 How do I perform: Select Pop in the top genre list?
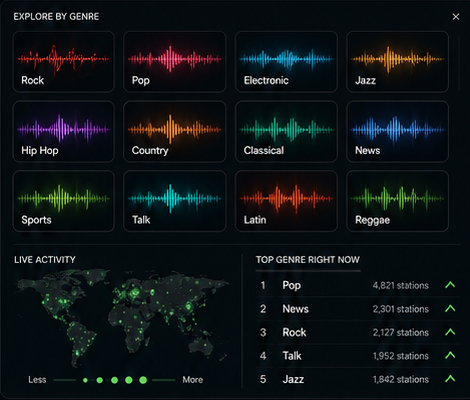[x=292, y=286]
